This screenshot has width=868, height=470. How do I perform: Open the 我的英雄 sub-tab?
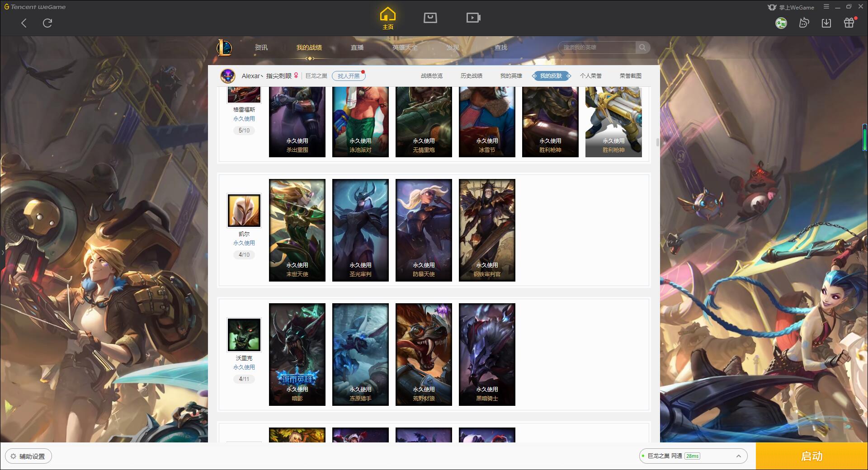tap(511, 76)
